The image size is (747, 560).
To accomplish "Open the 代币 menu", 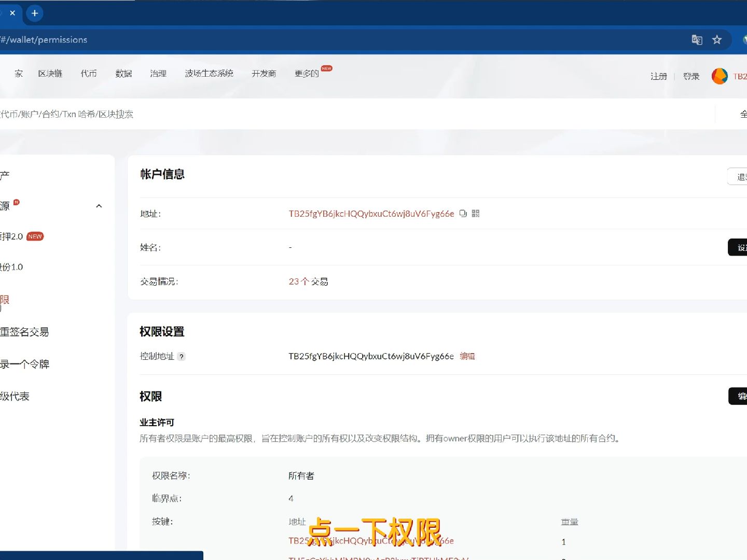I will 89,74.
